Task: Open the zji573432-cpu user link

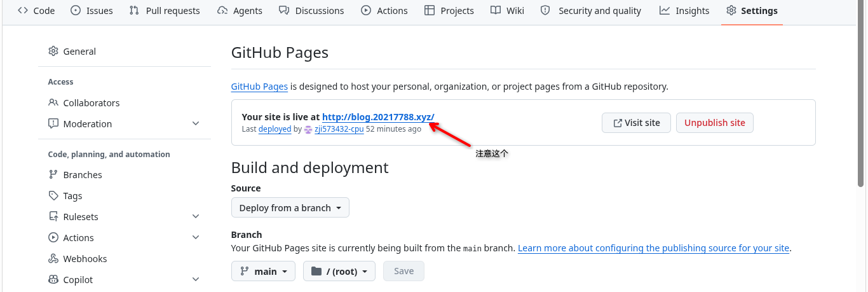Action: (339, 129)
